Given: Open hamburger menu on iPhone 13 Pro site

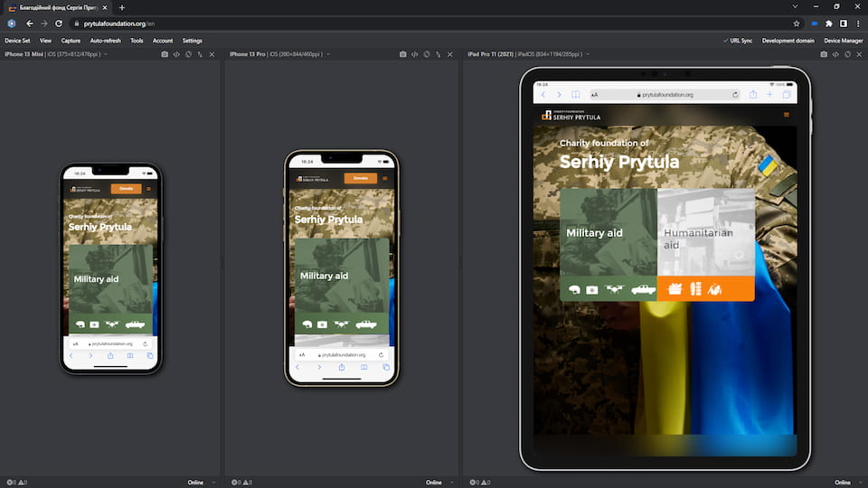Looking at the screenshot, I should tap(385, 178).
